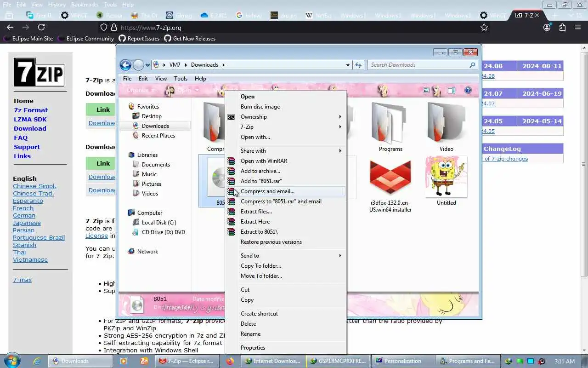Choose Compress and email...
Viewport: 588px width, 368px height.
click(267, 191)
